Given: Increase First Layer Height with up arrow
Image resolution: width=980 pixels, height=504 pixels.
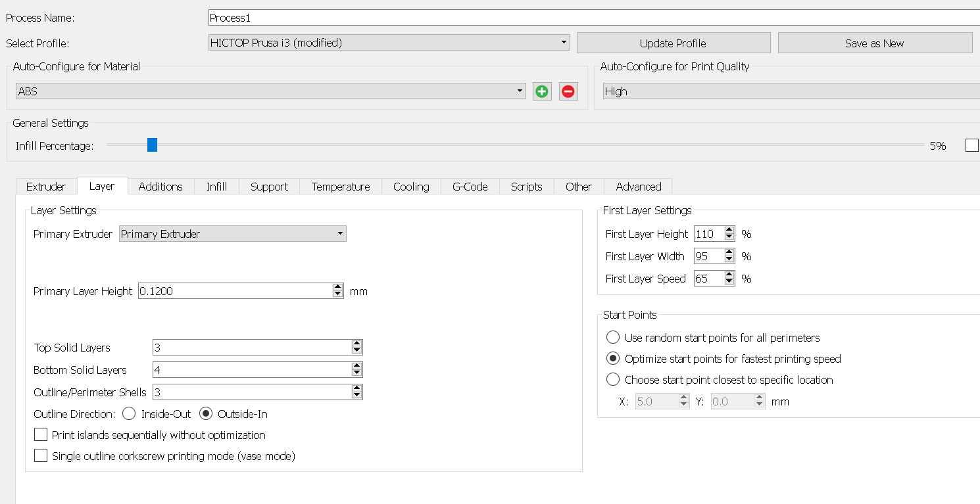Looking at the screenshot, I should 729,230.
